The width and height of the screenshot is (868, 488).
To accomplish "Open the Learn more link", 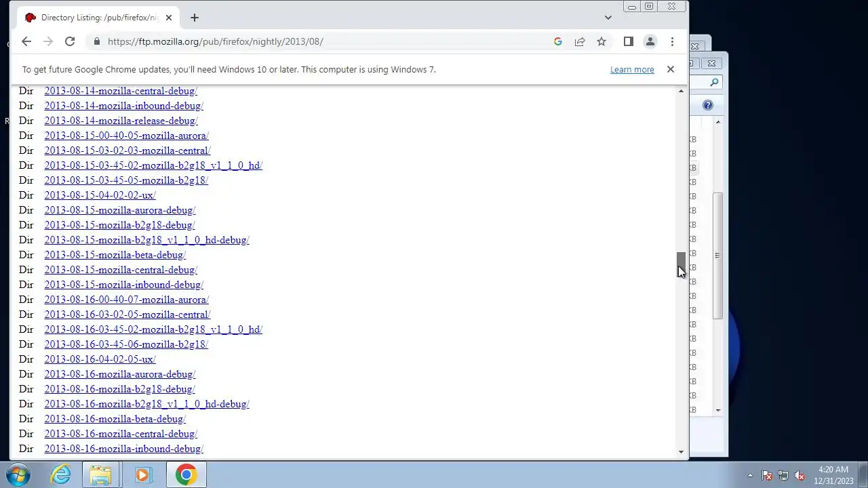I will (x=632, y=69).
